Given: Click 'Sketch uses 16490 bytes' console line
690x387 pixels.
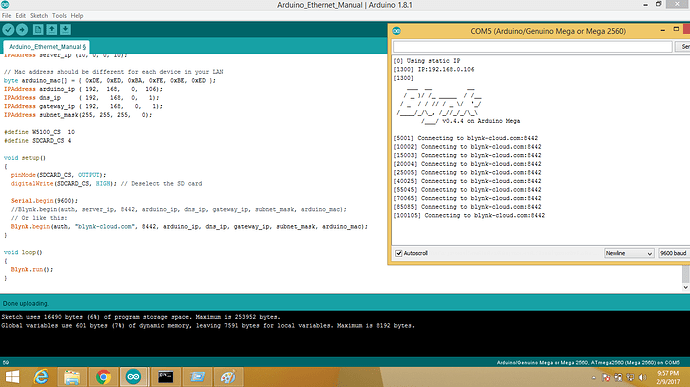Looking at the screenshot, I should (x=141, y=317).
